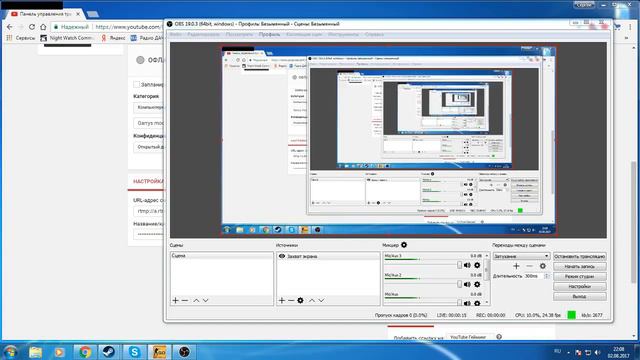Open source properties gear in Sources panel
Screen dimensions: 640x360
click(300, 300)
